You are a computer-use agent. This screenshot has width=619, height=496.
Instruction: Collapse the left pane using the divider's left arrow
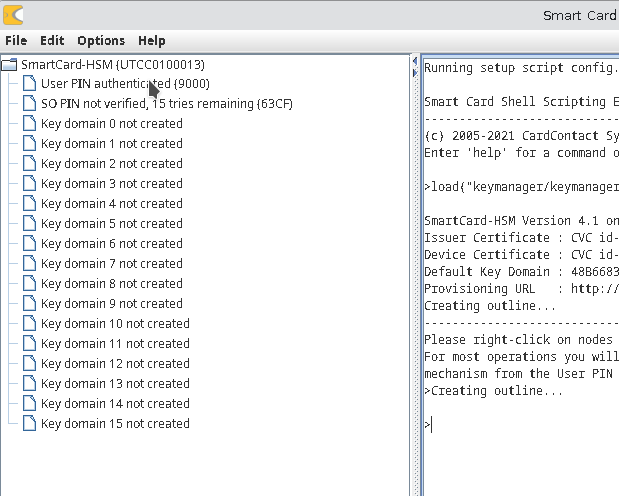pyautogui.click(x=415, y=63)
